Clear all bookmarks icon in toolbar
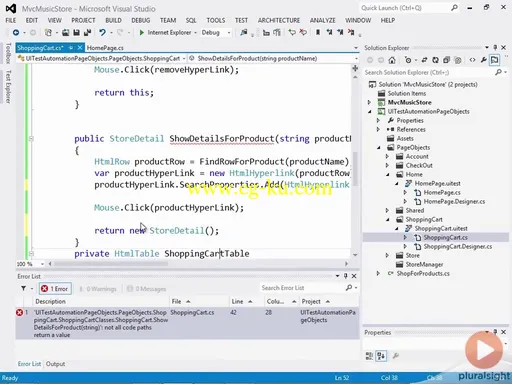Screen dimensions: 512x384 [351, 32]
